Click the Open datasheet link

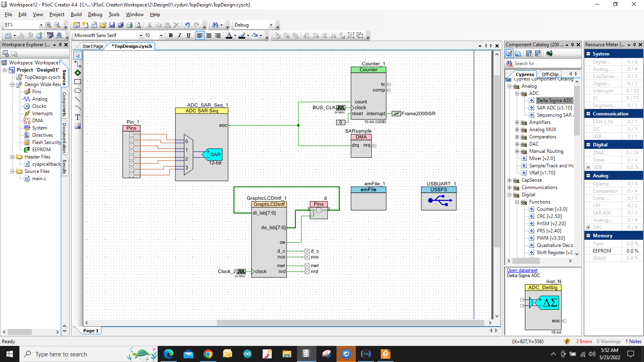[x=522, y=270]
